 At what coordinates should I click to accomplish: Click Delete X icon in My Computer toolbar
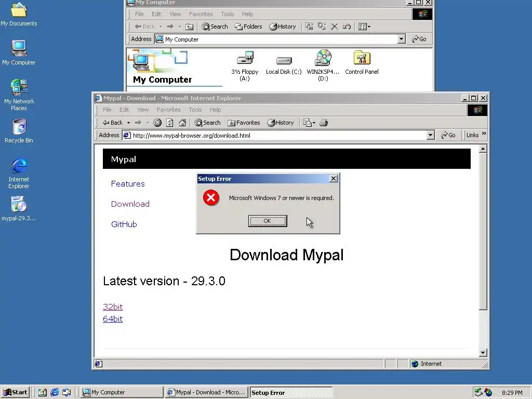click(x=334, y=26)
